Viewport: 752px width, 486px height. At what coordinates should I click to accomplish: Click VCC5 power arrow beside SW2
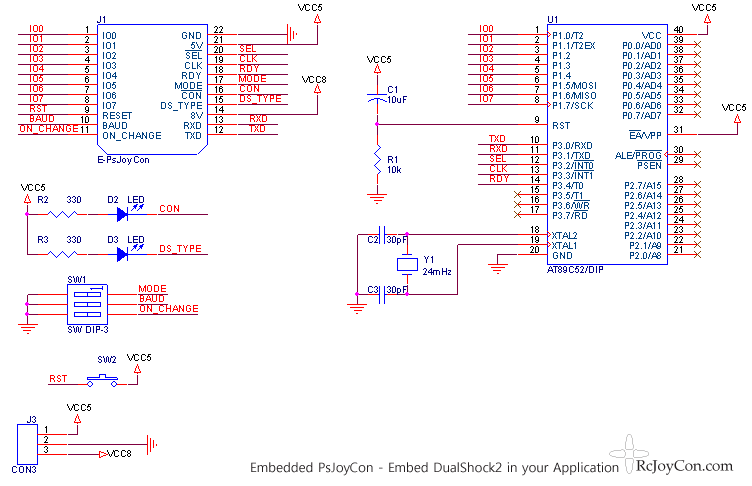pos(138,368)
